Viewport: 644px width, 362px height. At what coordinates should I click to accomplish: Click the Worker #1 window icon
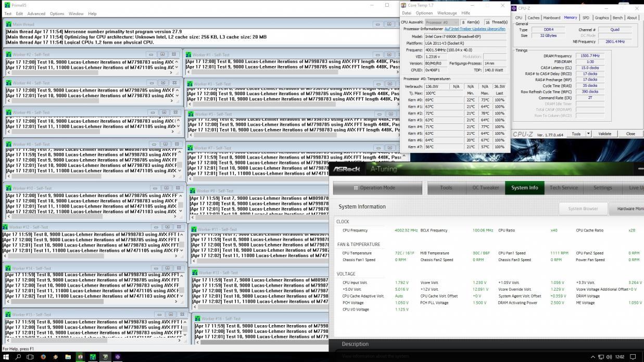tap(188, 55)
